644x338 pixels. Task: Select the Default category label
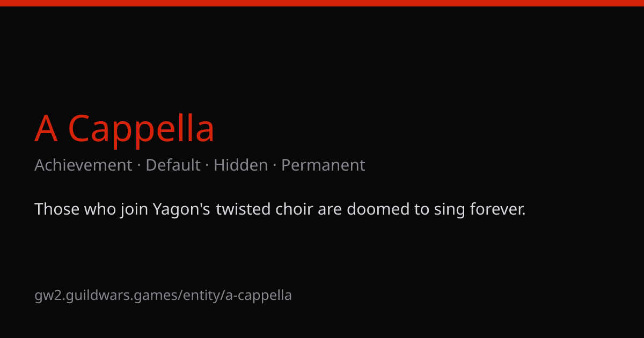(x=173, y=165)
